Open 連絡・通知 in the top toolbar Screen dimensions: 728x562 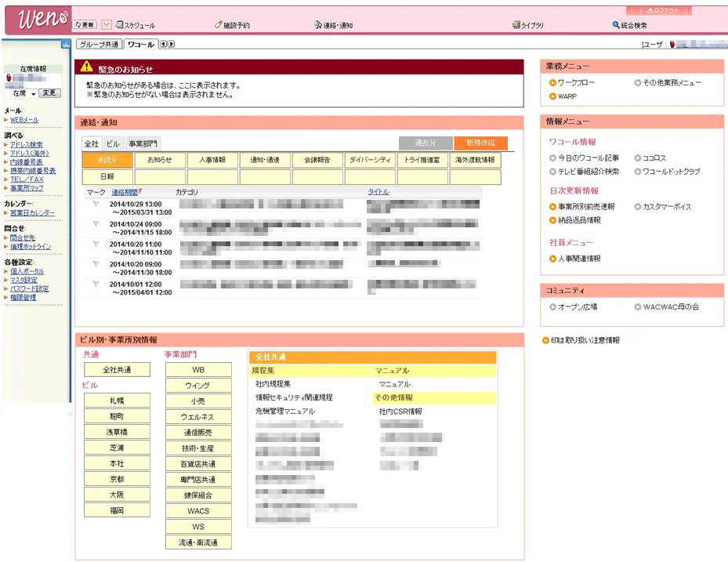pos(333,25)
